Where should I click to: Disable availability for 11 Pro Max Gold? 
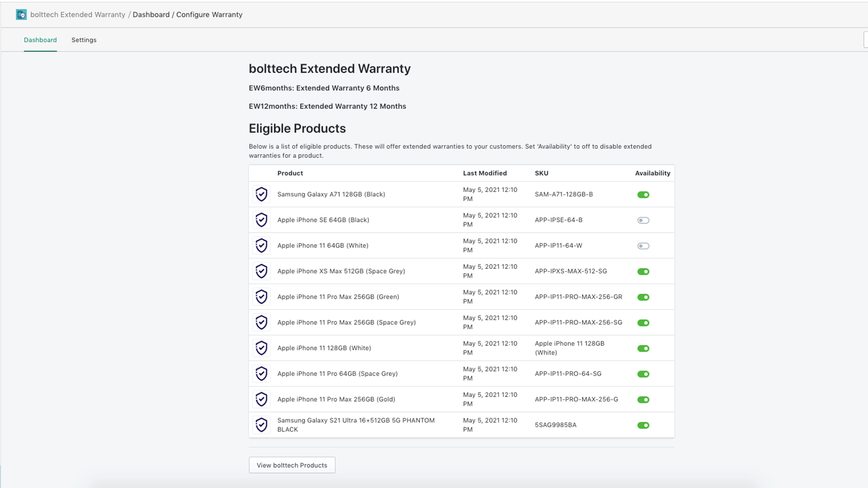643,400
